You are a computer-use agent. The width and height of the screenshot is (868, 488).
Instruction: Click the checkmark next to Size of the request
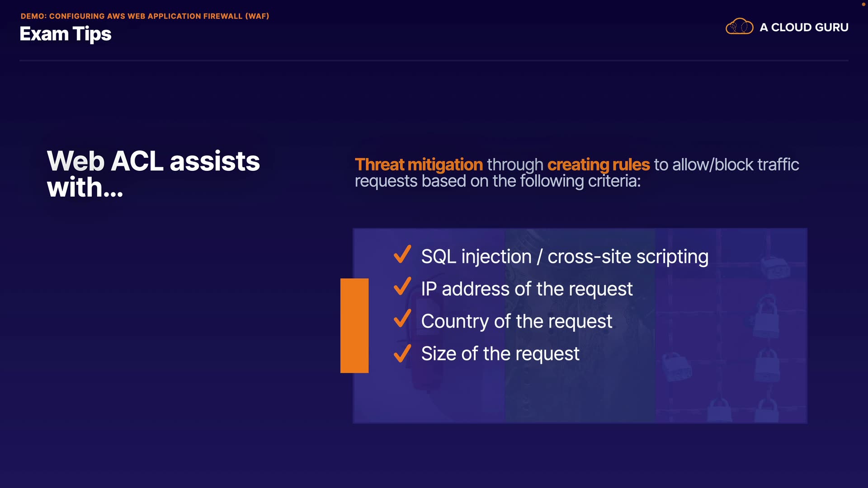tap(402, 353)
